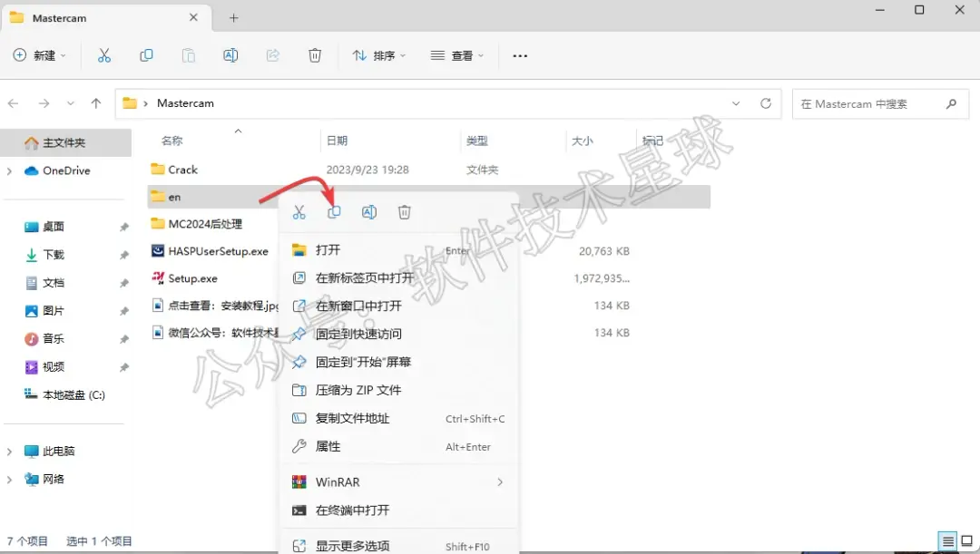Switch to large icons view in status bar
The image size is (980, 554).
point(967,541)
